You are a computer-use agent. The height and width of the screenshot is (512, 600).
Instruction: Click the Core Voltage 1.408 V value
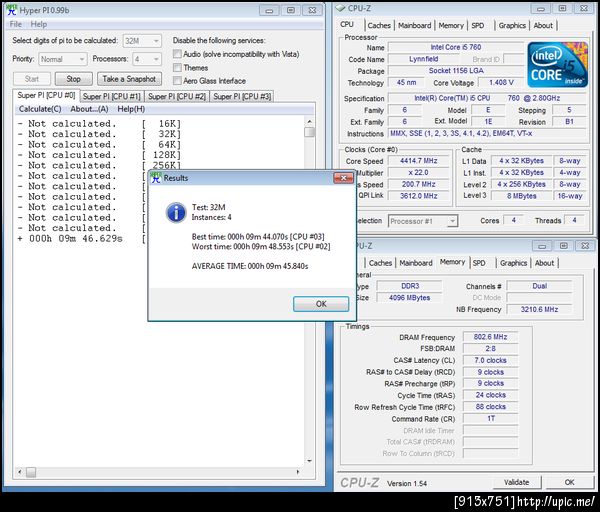point(501,83)
